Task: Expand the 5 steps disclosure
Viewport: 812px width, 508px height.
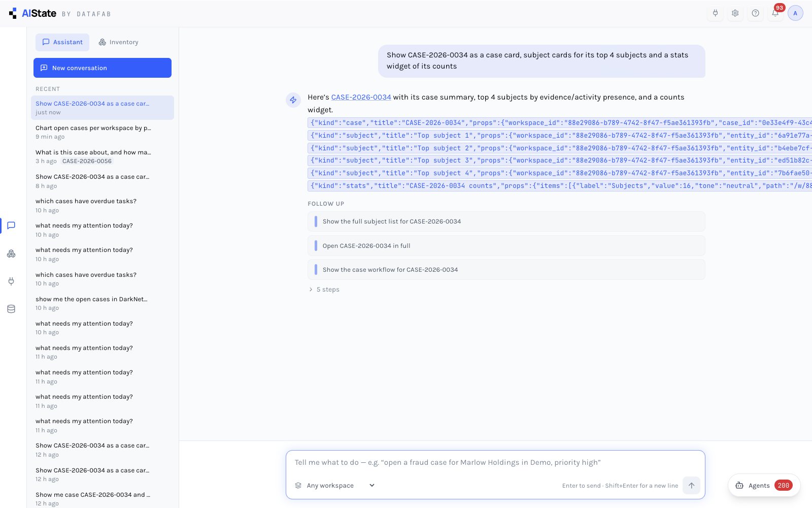Action: (324, 290)
